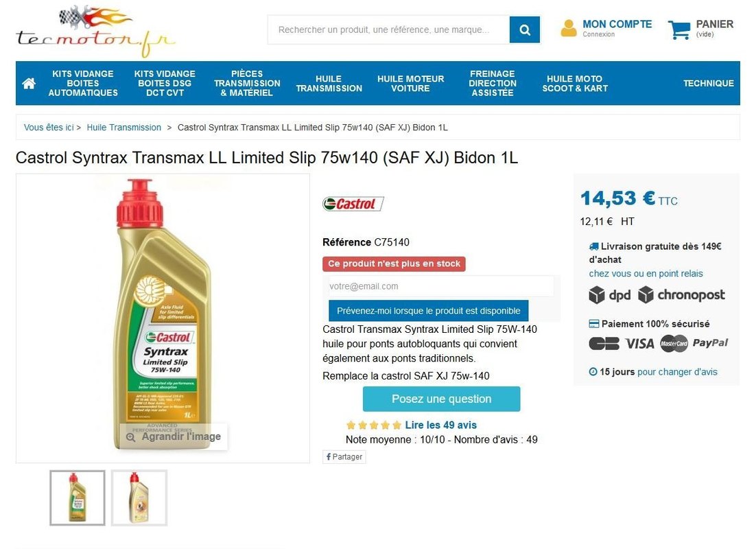Viewport: 756px width, 549px height.
Task: Click Agrandir l'image to enlarge photo
Action: 174,436
